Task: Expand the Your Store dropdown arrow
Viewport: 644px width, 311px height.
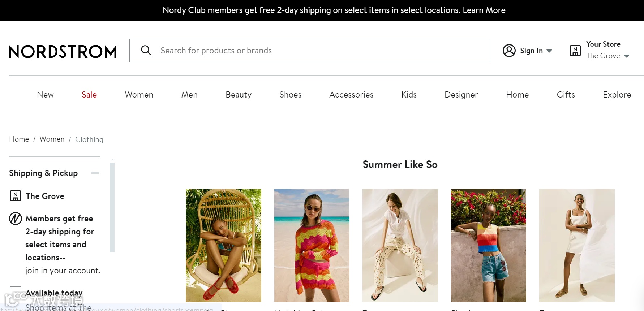Action: (627, 56)
